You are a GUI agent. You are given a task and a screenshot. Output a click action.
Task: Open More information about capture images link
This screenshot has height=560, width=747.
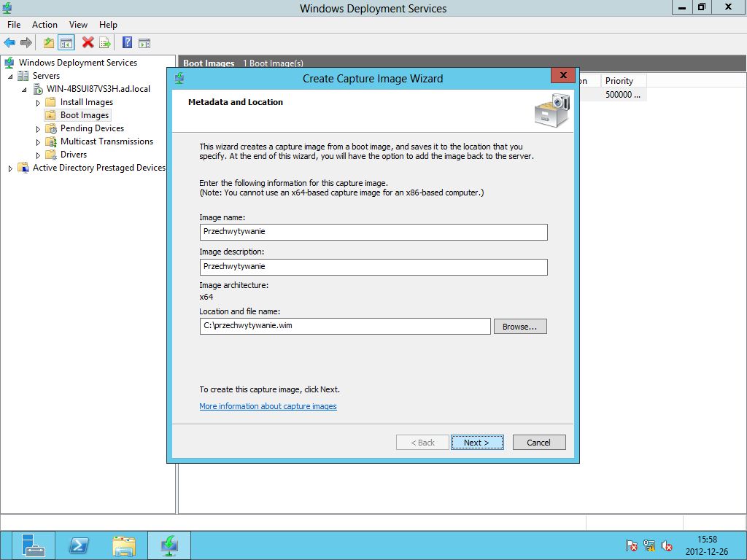coord(268,406)
